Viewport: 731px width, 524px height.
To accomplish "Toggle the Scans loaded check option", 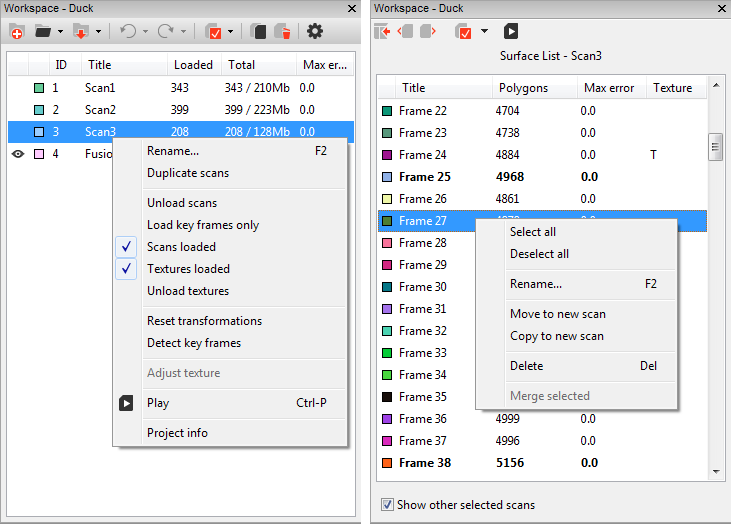I will [126, 247].
